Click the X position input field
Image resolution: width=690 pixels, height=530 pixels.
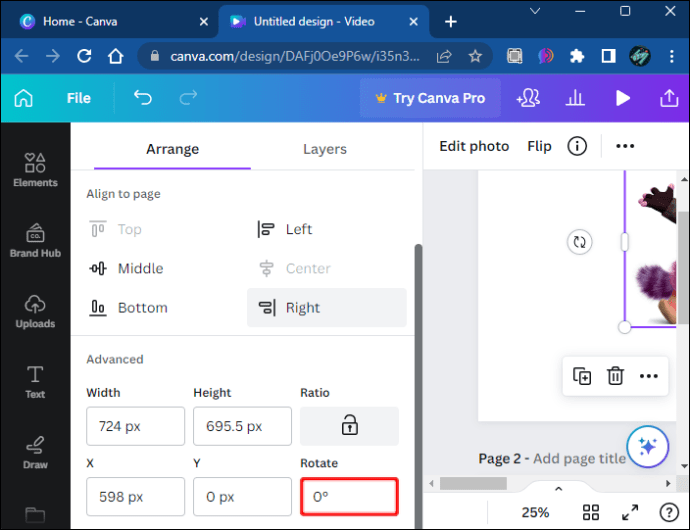point(136,497)
